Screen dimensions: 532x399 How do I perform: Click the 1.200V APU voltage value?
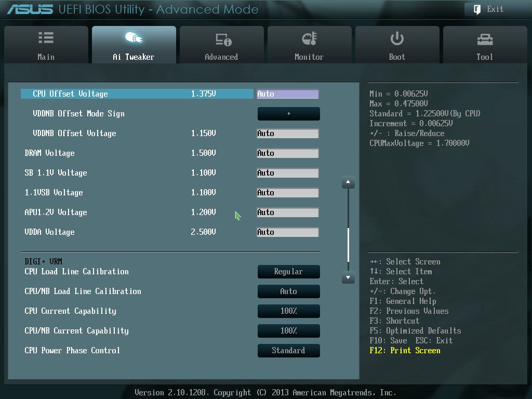(x=203, y=212)
